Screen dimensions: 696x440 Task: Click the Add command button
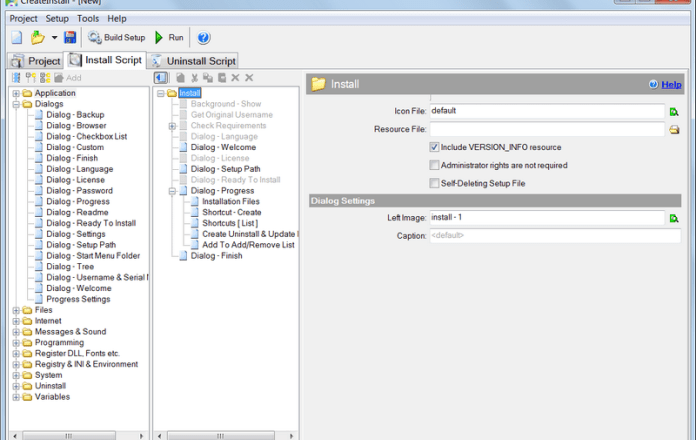[x=68, y=78]
